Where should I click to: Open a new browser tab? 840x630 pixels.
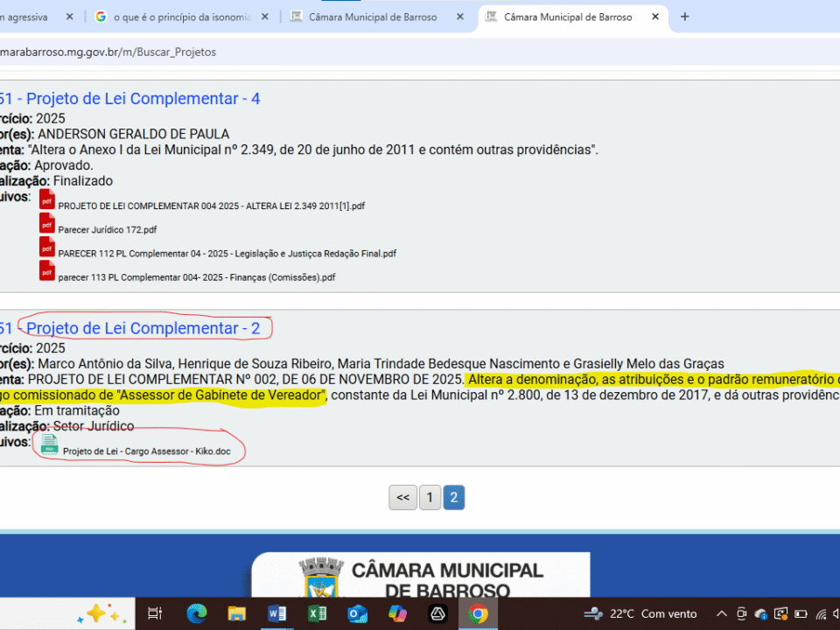(685, 17)
